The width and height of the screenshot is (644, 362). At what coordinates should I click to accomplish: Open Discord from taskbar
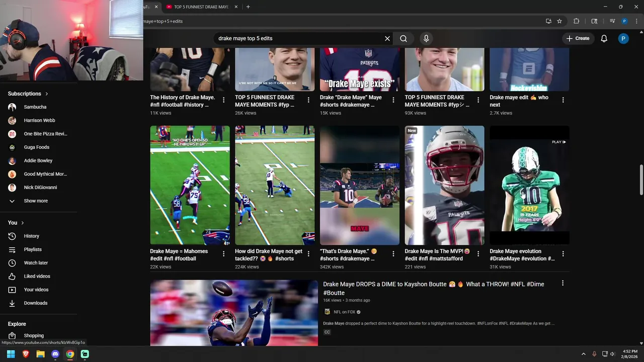pyautogui.click(x=55, y=354)
